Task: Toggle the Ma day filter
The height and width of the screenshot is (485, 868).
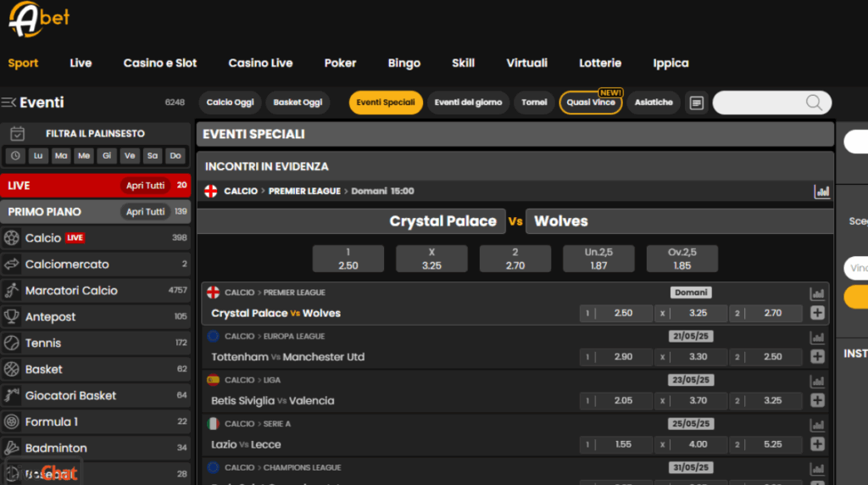Action: point(61,156)
